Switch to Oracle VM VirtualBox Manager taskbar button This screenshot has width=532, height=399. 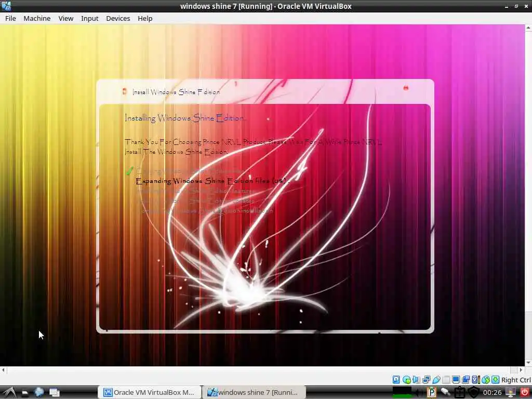[149, 392]
